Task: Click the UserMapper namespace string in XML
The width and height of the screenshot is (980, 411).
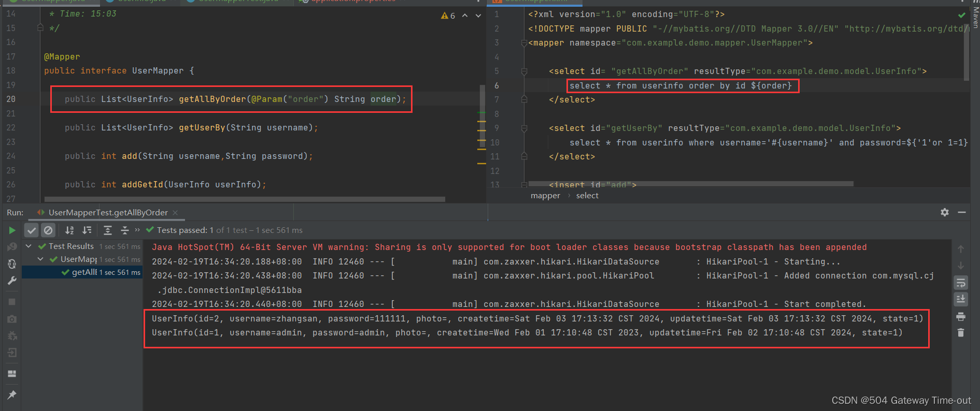Action: click(715, 43)
